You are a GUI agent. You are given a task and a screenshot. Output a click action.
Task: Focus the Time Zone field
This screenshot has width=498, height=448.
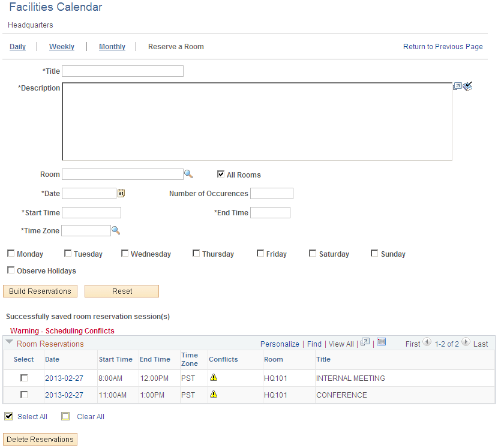(x=86, y=230)
